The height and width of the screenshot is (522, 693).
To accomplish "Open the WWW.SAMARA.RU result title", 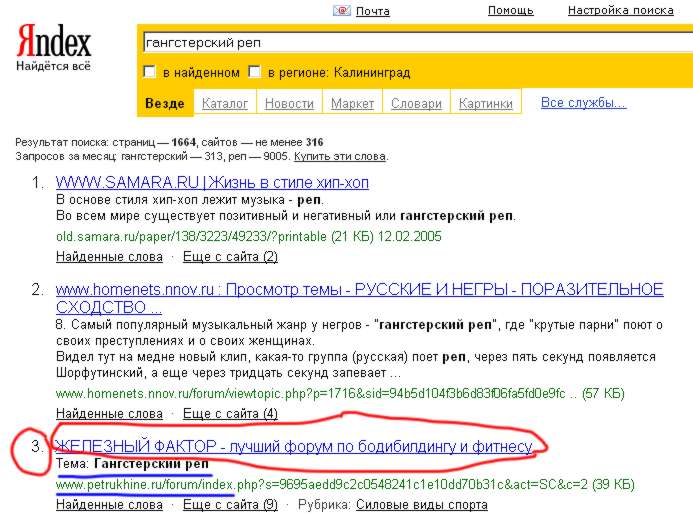I will point(212,183).
